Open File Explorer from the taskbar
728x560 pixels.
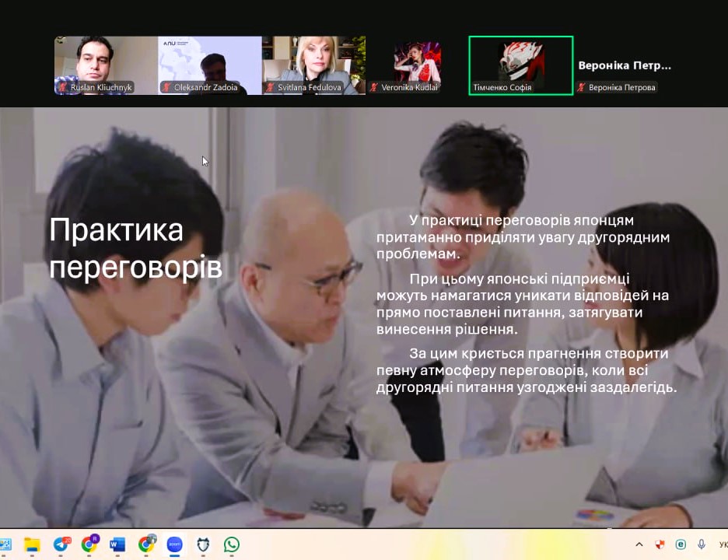point(32,544)
